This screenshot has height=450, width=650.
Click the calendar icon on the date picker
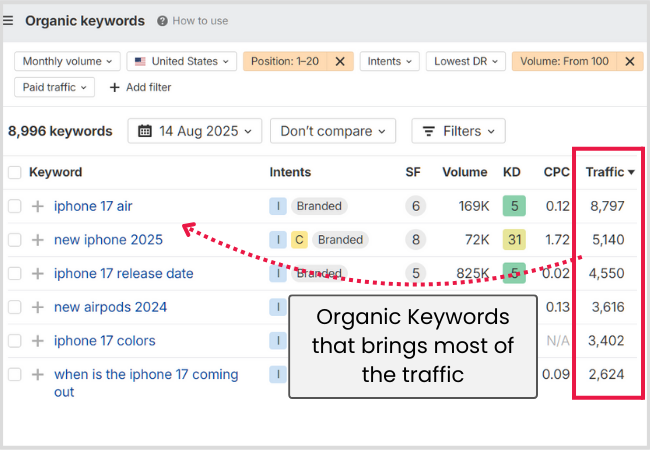click(145, 131)
